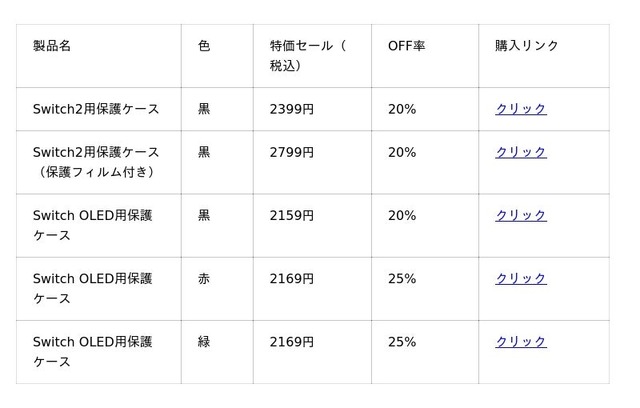Follow クリック link for red Switch OLED case
The width and height of the screenshot is (640, 408).
click(520, 278)
